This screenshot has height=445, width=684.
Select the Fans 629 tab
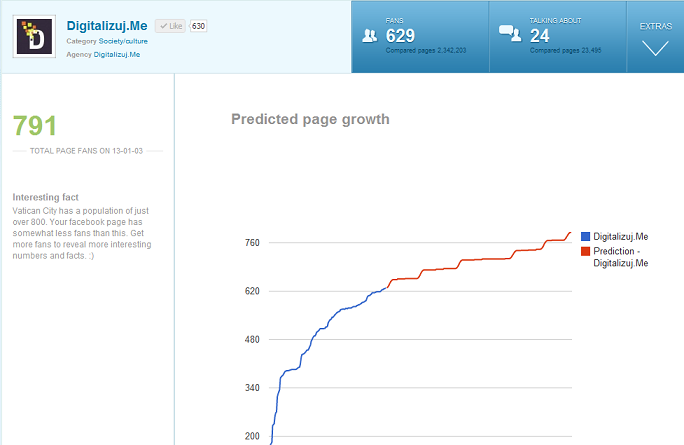coord(420,37)
